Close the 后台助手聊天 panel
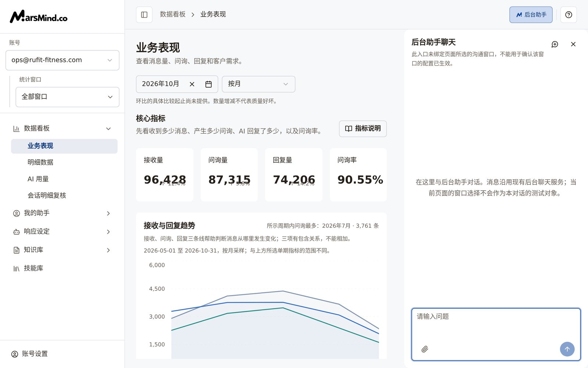588x368 pixels. click(573, 44)
